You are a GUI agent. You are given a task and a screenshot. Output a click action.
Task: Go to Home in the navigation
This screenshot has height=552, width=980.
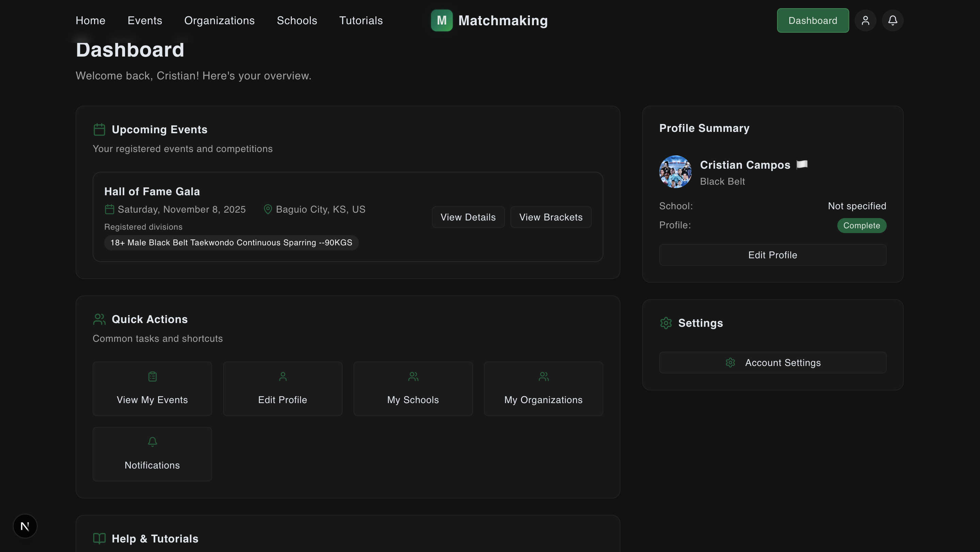[x=91, y=20]
